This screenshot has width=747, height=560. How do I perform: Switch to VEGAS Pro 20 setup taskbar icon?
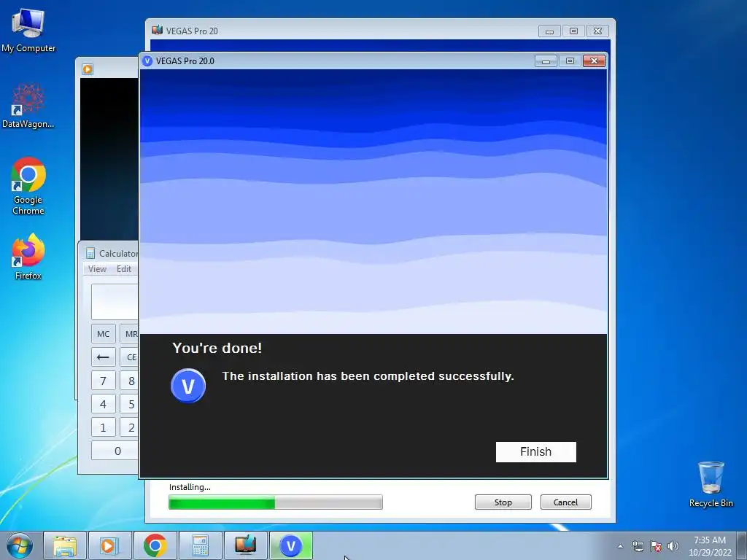coord(245,545)
